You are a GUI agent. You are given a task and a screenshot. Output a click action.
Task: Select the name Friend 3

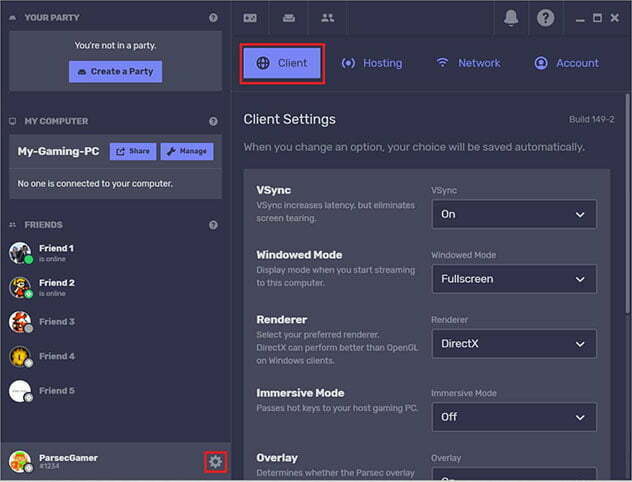57,322
